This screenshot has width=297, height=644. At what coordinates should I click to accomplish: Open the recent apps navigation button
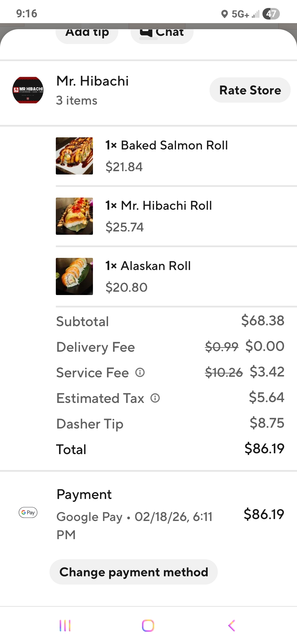pyautogui.click(x=65, y=625)
